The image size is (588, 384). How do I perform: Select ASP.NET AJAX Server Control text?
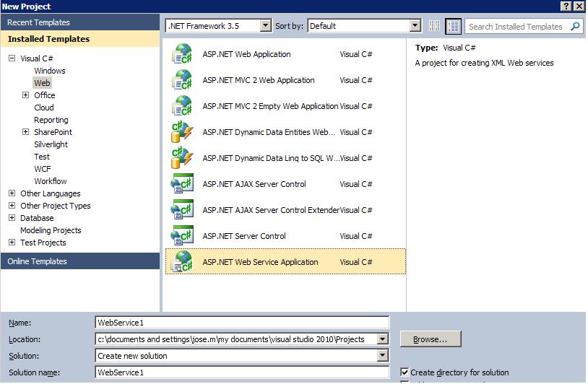click(x=254, y=184)
